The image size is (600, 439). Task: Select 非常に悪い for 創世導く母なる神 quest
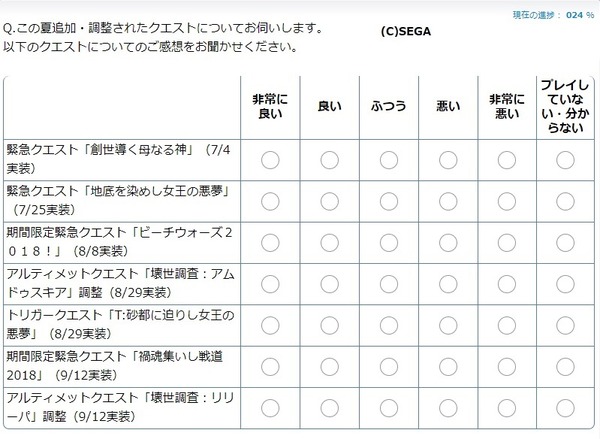point(507,160)
